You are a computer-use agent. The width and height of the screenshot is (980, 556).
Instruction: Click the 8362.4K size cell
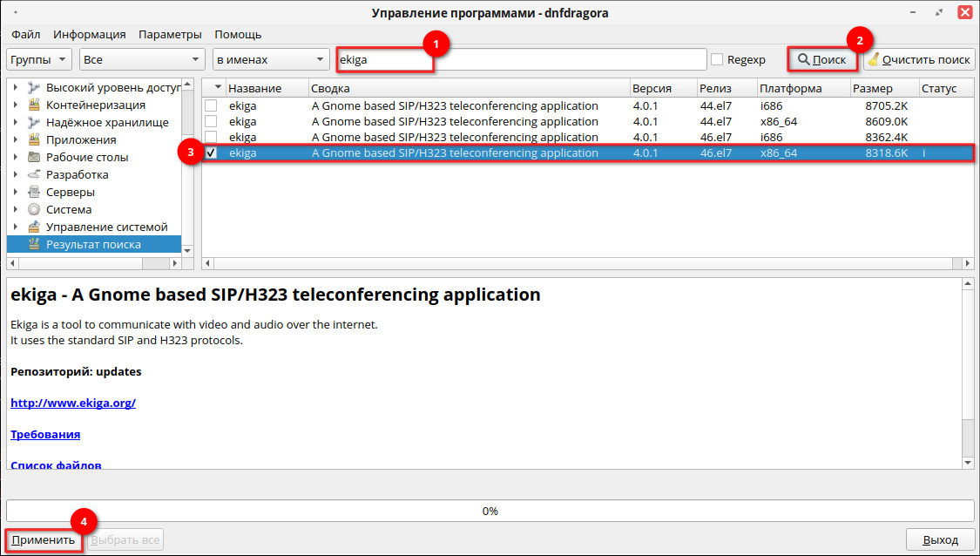886,137
